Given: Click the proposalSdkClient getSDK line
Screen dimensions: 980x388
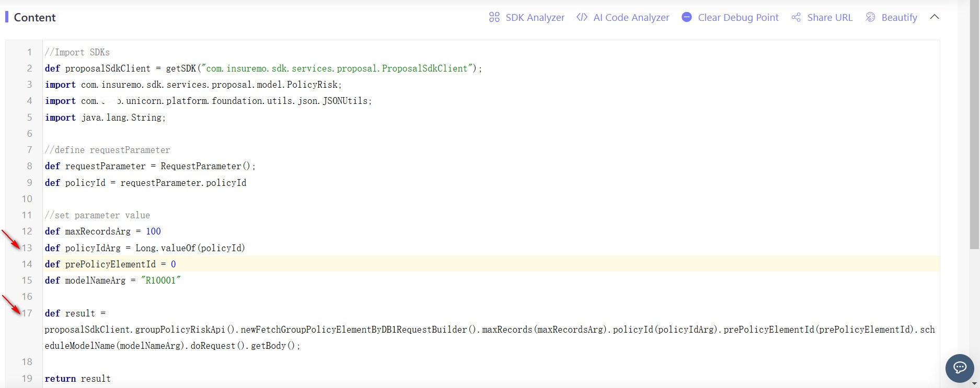Looking at the screenshot, I should pos(263,68).
